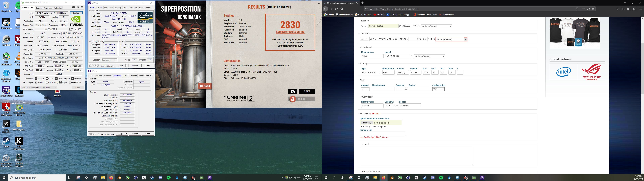Open new Firefox tab with plus icon

pos(362,3)
